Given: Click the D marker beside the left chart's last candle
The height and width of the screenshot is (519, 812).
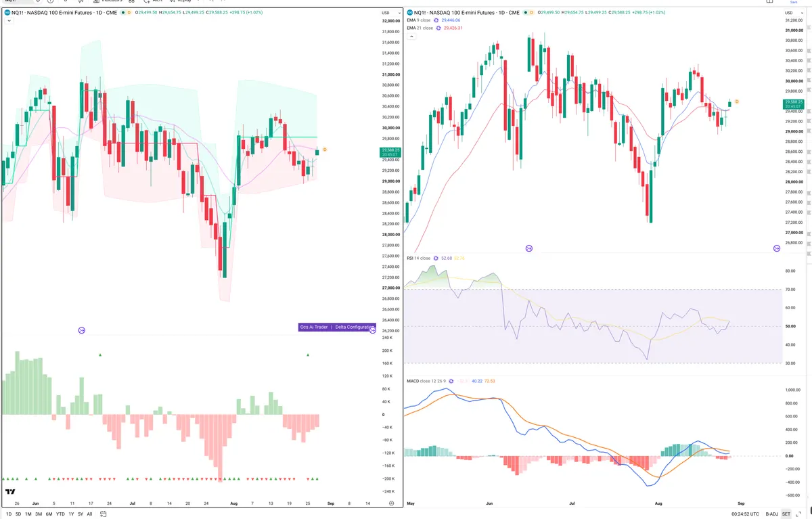Looking at the screenshot, I should point(325,150).
